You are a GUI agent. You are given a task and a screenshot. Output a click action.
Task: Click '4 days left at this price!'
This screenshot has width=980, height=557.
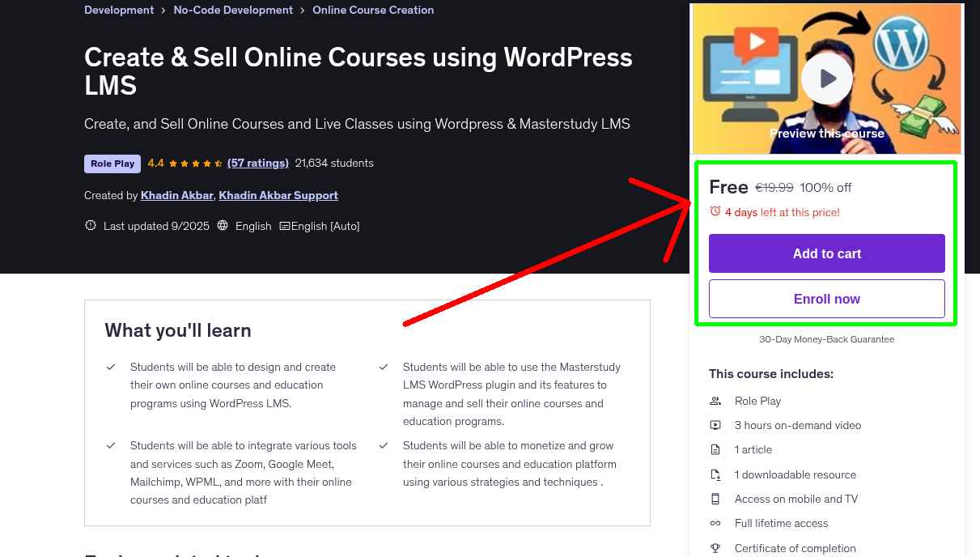tap(783, 212)
